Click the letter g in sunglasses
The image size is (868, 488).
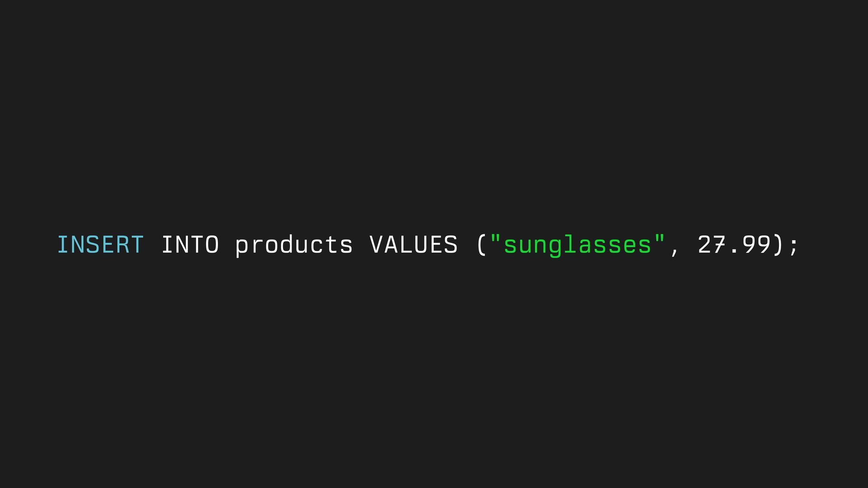555,247
